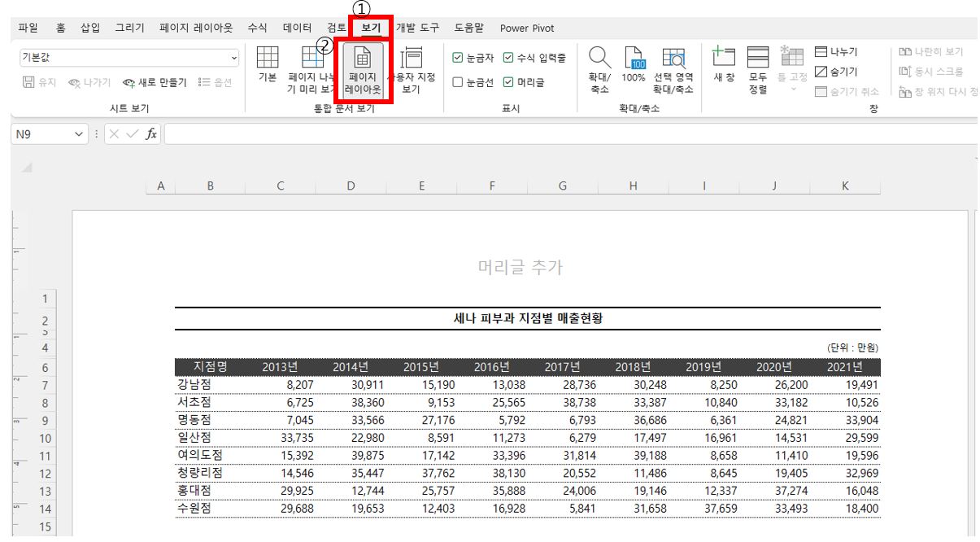980x542 pixels.
Task: Select column D header
Action: point(351,186)
